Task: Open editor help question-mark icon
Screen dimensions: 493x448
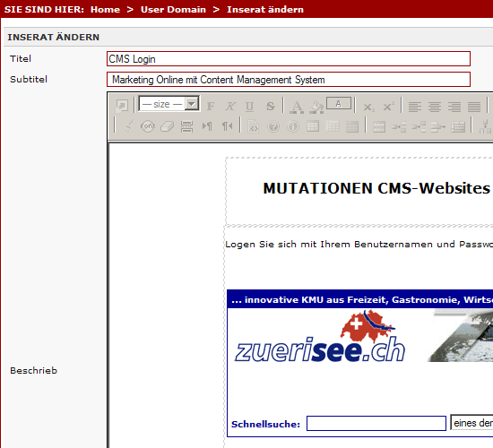Action: [x=273, y=126]
